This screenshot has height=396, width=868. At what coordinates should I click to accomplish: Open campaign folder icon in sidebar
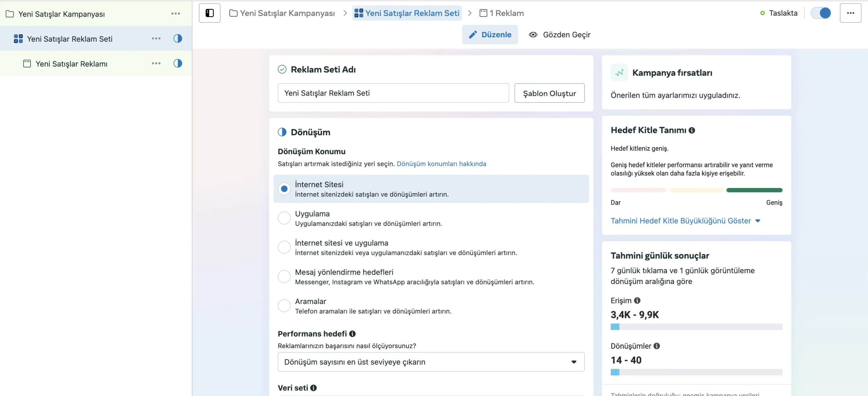(10, 14)
